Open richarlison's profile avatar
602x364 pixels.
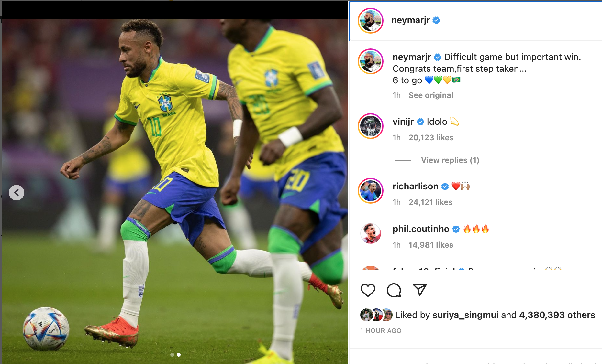371,191
